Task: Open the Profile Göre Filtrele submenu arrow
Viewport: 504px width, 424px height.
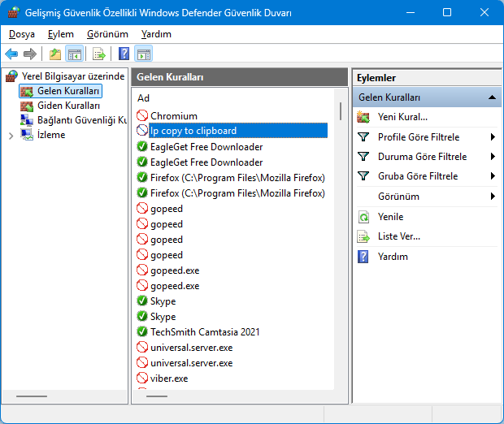Action: tap(493, 137)
